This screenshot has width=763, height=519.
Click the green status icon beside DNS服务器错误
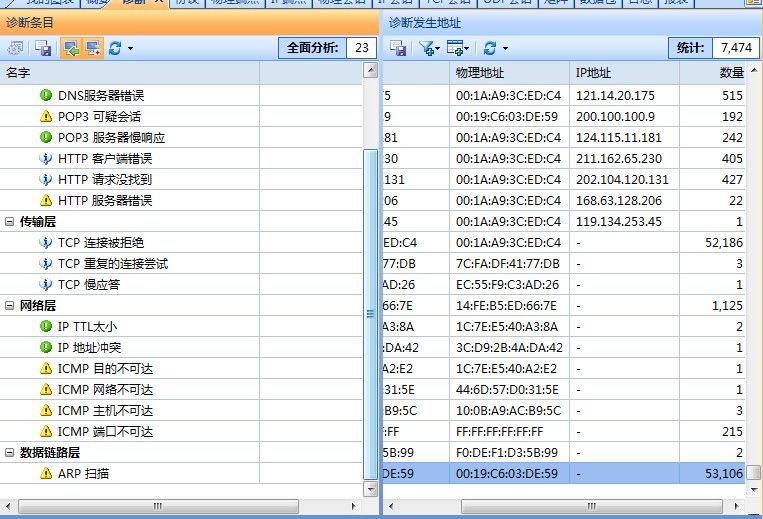click(x=46, y=95)
